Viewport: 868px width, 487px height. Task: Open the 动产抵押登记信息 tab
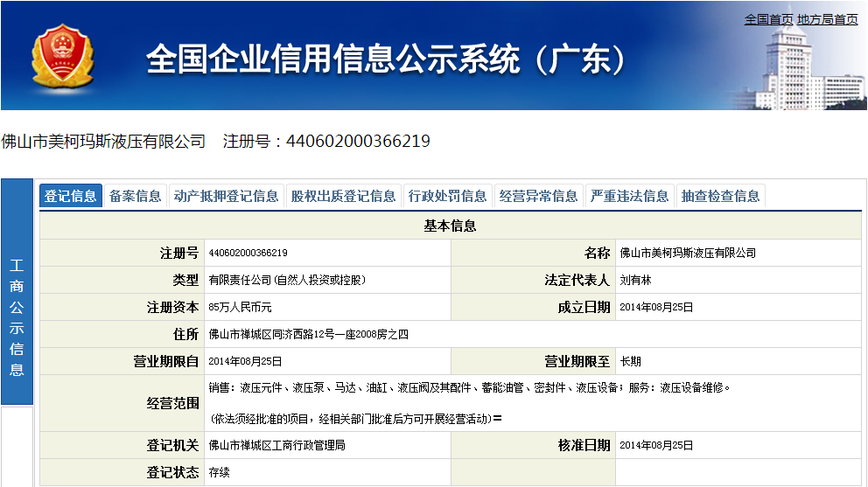point(227,196)
